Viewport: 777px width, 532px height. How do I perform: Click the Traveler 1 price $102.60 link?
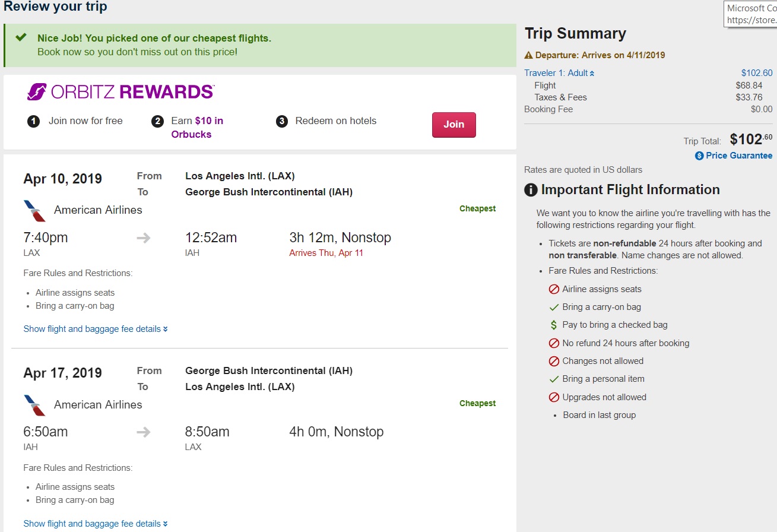[757, 73]
